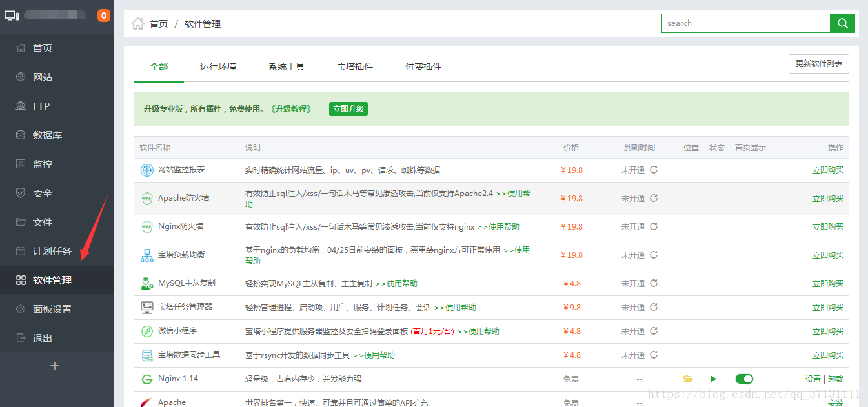Toggle Nginx 1.14 homepage display switch
Image resolution: width=868 pixels, height=407 pixels.
pos(744,379)
